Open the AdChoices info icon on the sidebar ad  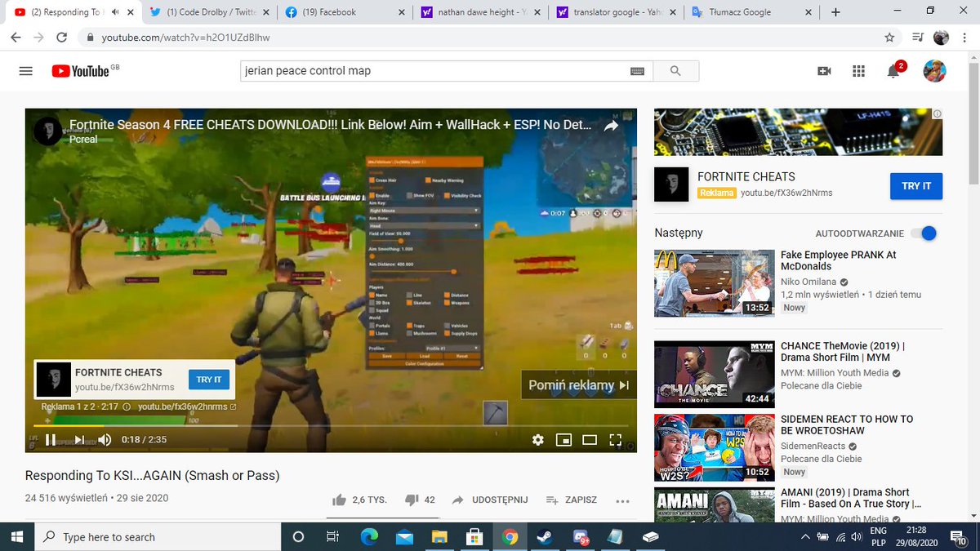coord(938,113)
